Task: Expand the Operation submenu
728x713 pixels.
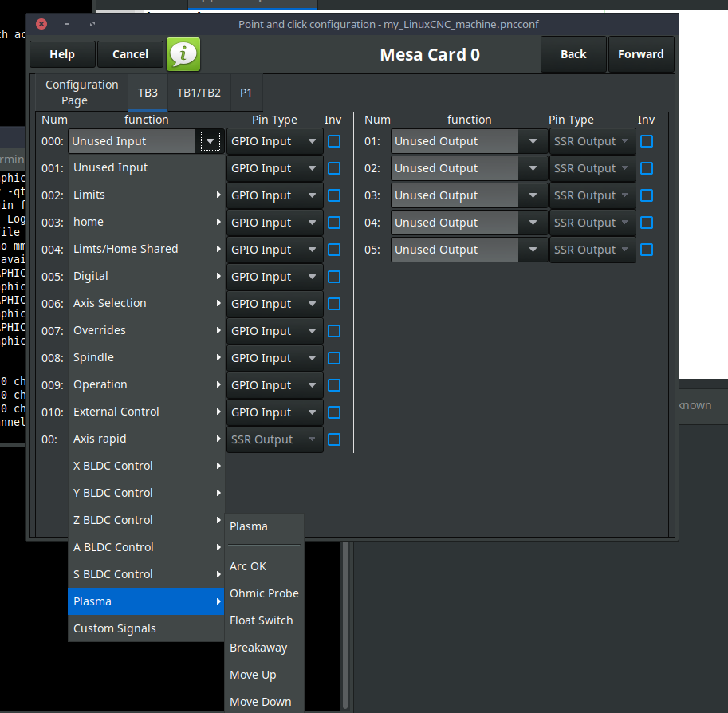Action: 146,384
